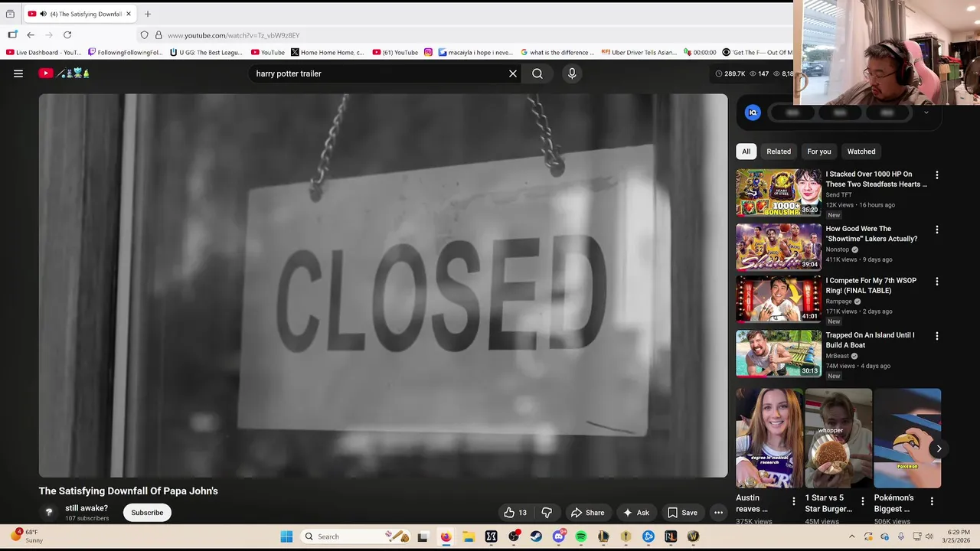Open "How Good Were The Showtime Lakers" title
The height and width of the screenshot is (551, 980).
tap(871, 233)
